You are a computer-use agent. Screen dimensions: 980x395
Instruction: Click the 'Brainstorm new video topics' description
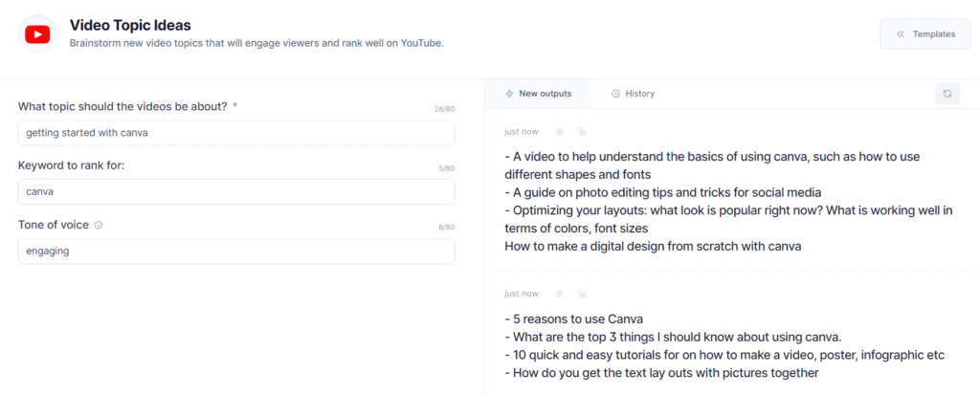point(256,44)
